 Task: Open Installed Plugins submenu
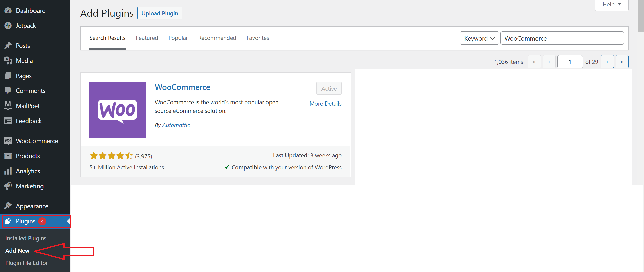click(26, 238)
